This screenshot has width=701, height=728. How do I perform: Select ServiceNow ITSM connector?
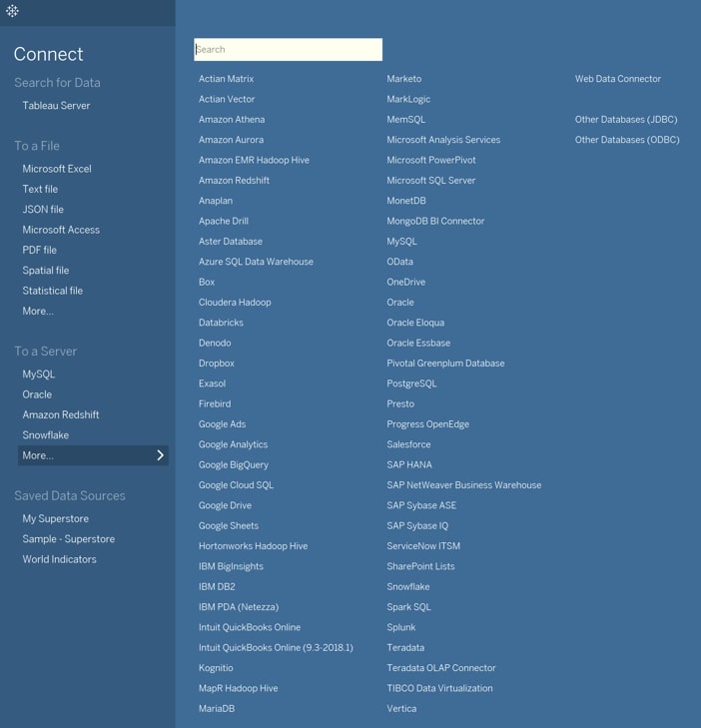(x=423, y=546)
